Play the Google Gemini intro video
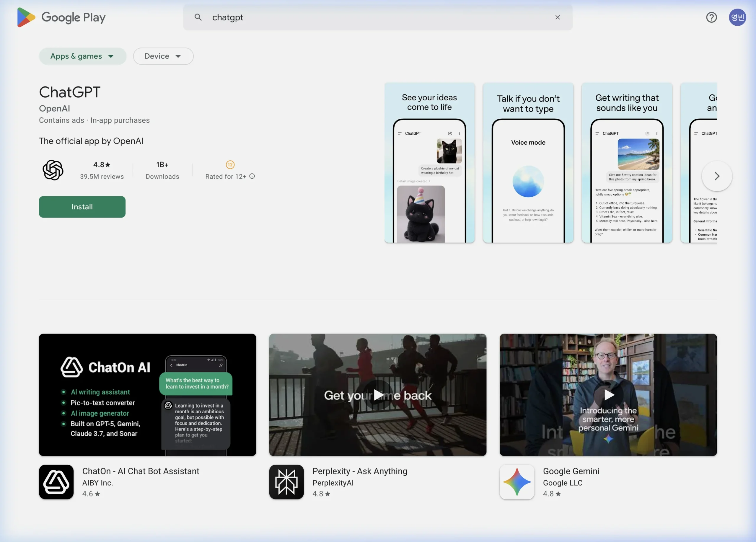The width and height of the screenshot is (756, 542). point(608,395)
